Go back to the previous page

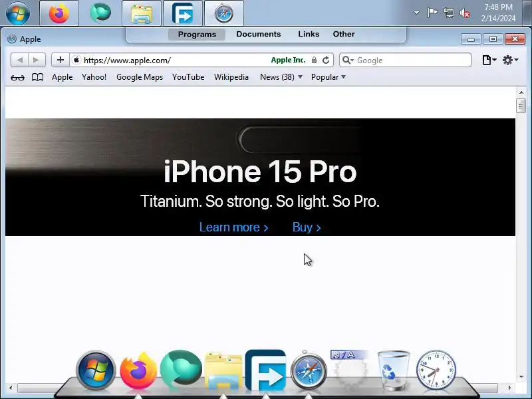point(19,60)
